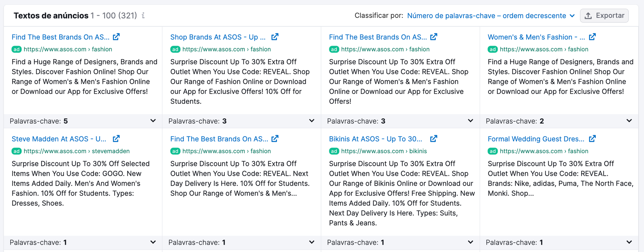Click the Classificar por: label
Image resolution: width=644 pixels, height=252 pixels.
379,16
